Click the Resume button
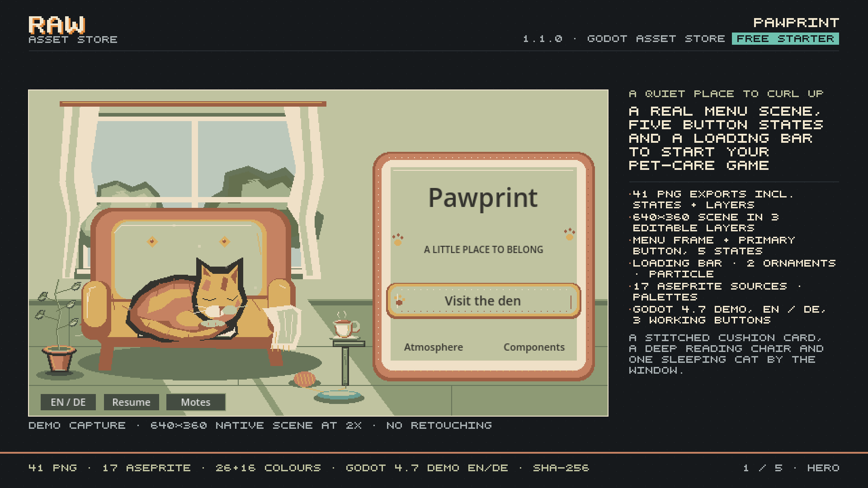The height and width of the screenshot is (488, 868). 131,402
